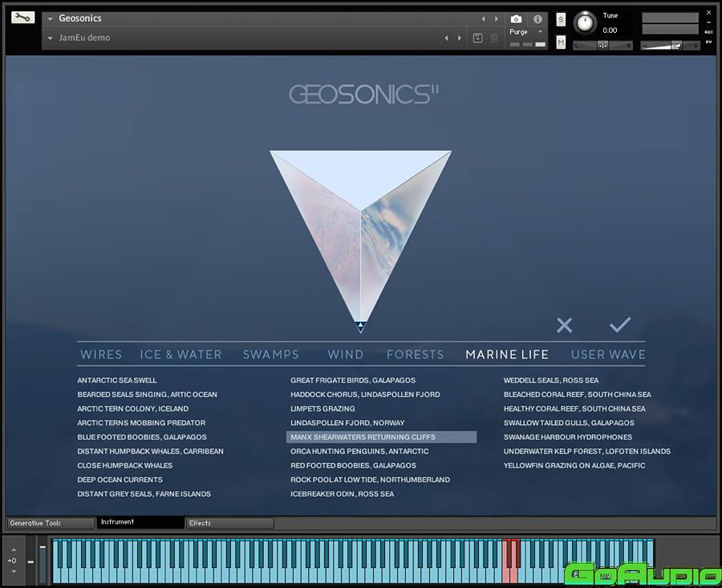Open the Generative Tools tab
Screen dimensions: 722x588
tap(51, 523)
